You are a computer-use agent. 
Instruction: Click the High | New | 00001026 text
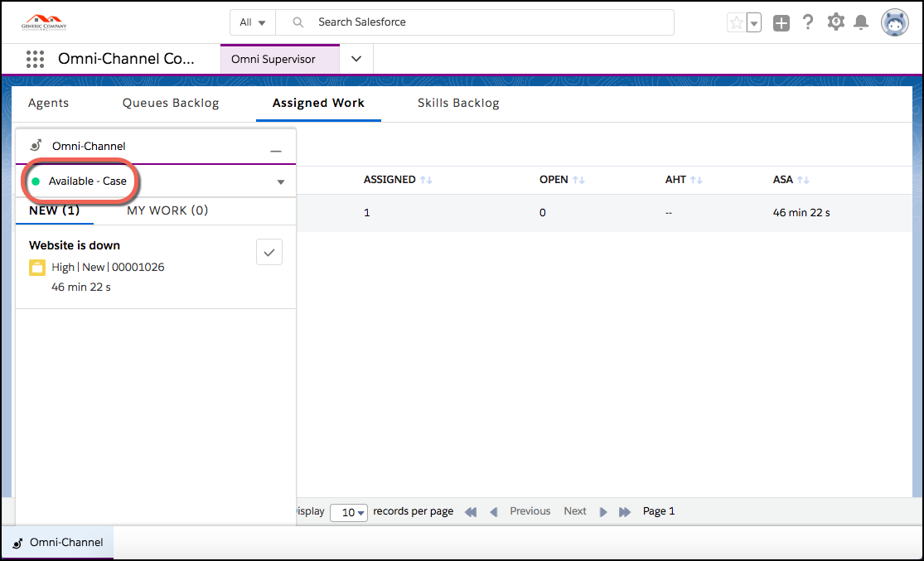pyautogui.click(x=108, y=267)
